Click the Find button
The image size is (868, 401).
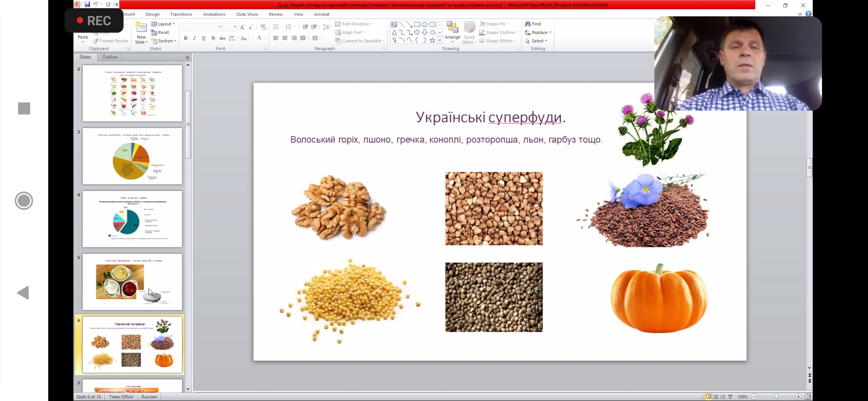[533, 24]
